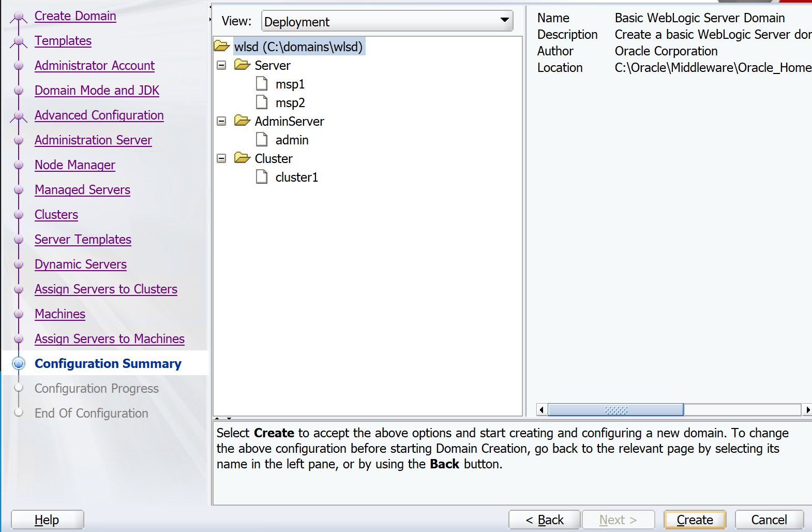Collapse the Server tree node

click(x=221, y=65)
